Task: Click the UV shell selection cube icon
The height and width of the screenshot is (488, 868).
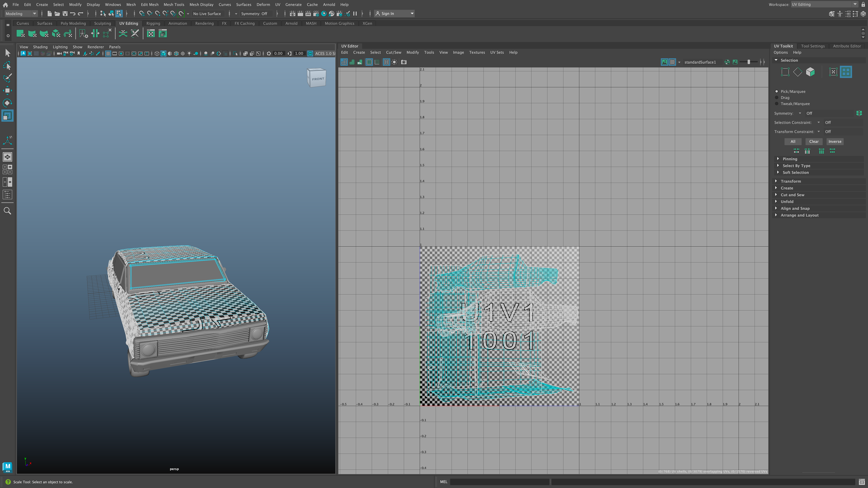Action: (x=810, y=72)
